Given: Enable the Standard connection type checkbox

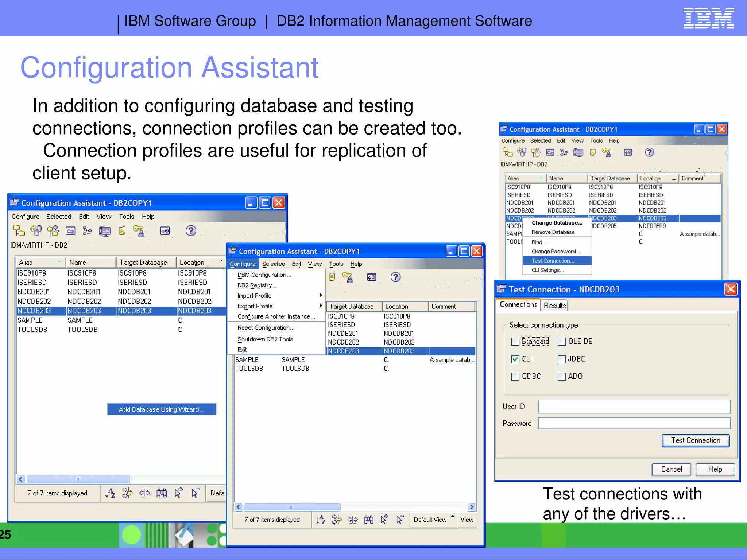Looking at the screenshot, I should point(515,342).
